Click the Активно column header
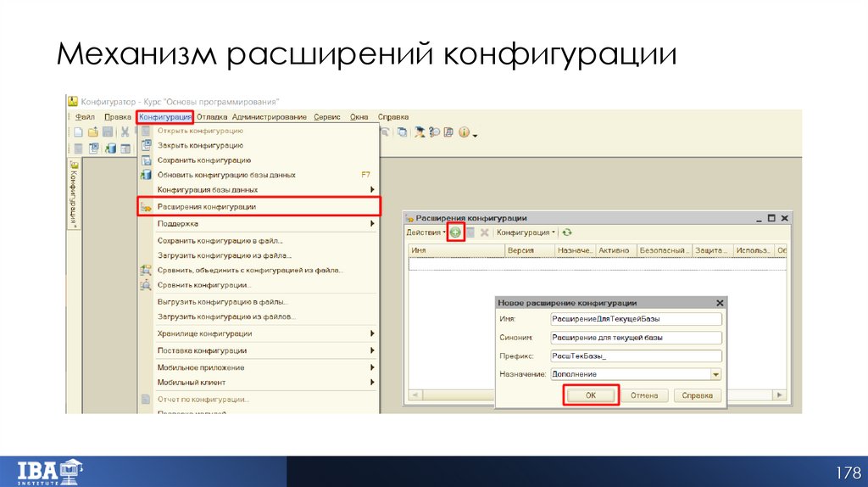Viewport: 868px width, 487px height. pos(616,250)
